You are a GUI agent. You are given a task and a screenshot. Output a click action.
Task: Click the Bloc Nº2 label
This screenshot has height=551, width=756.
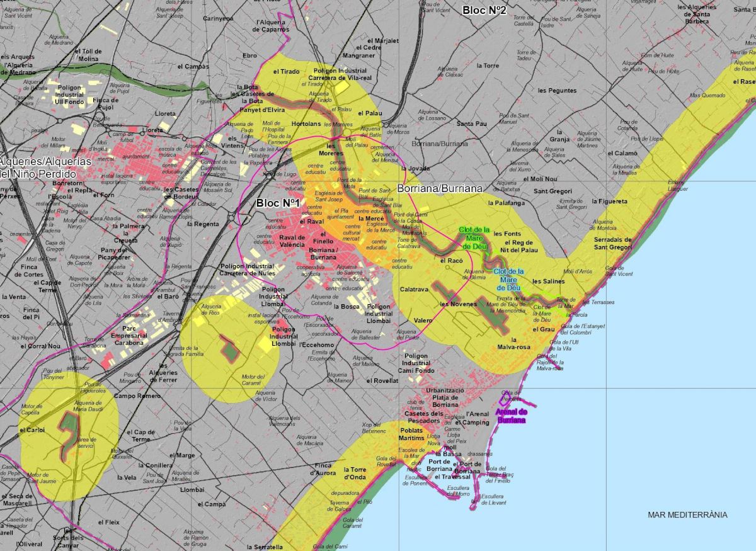pyautogui.click(x=484, y=10)
